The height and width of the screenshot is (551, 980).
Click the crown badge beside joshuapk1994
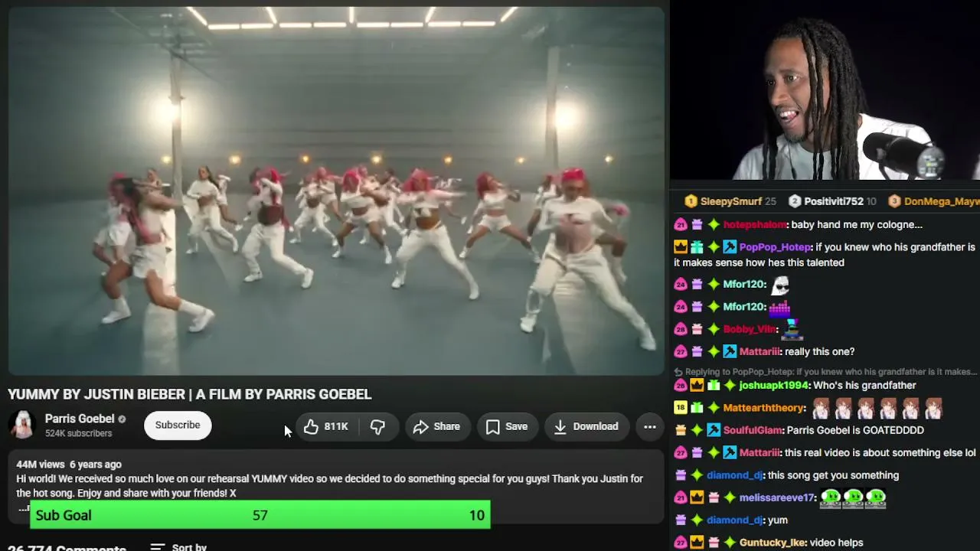coord(697,386)
